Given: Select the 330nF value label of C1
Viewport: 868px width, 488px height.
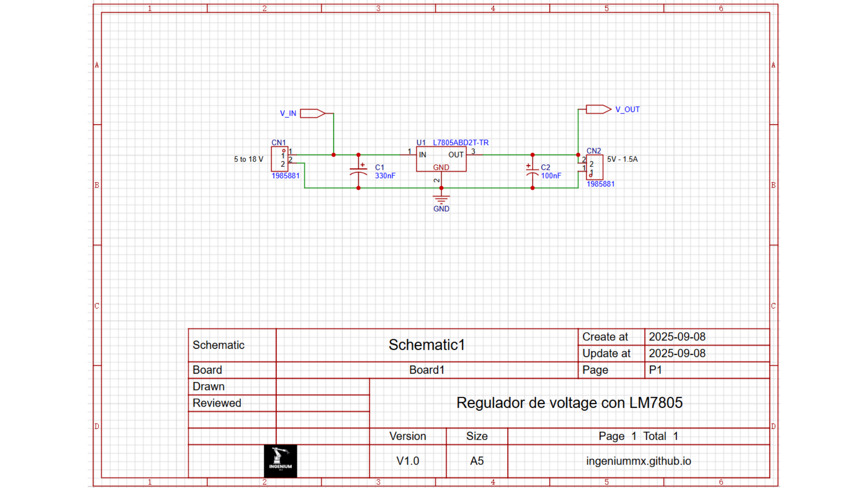Looking at the screenshot, I should coord(385,176).
